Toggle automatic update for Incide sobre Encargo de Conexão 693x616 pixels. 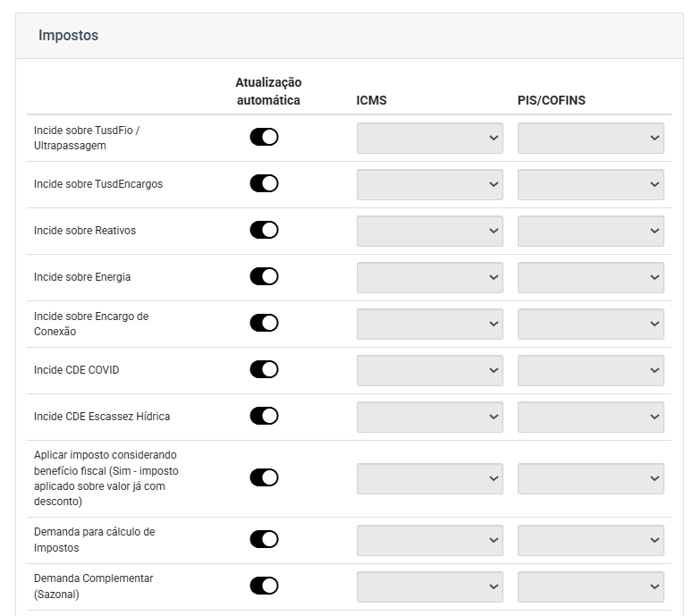click(264, 323)
